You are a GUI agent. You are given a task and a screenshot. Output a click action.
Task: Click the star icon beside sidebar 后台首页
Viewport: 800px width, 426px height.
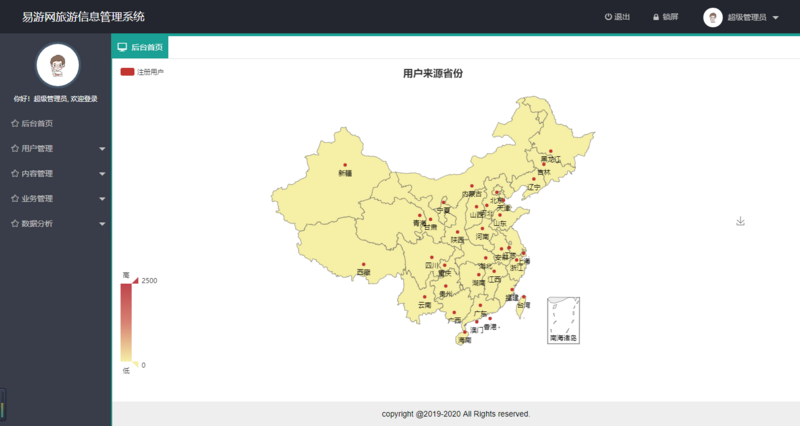point(15,123)
